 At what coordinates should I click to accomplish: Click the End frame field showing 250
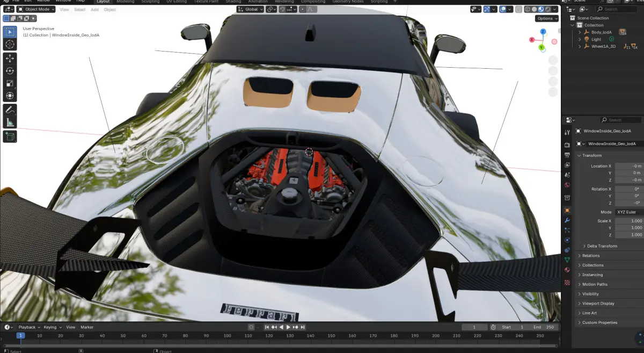545,327
